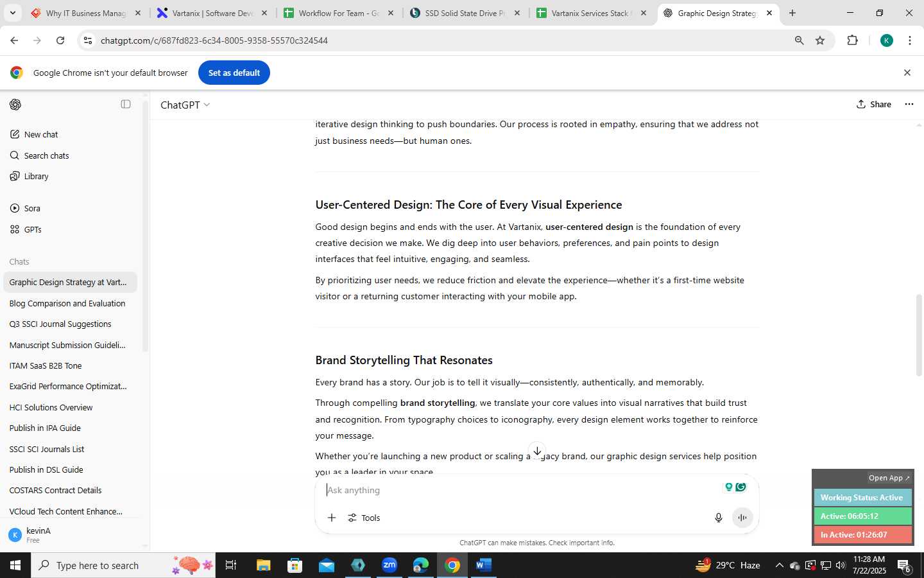Viewport: 924px width, 578px height.
Task: Click the plus attach icon in composer
Action: [x=332, y=518]
